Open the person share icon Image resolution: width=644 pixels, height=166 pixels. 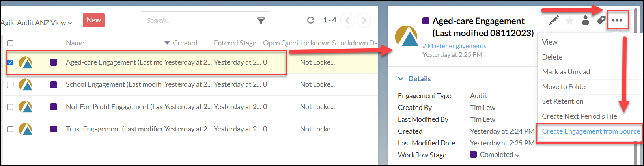(x=586, y=20)
